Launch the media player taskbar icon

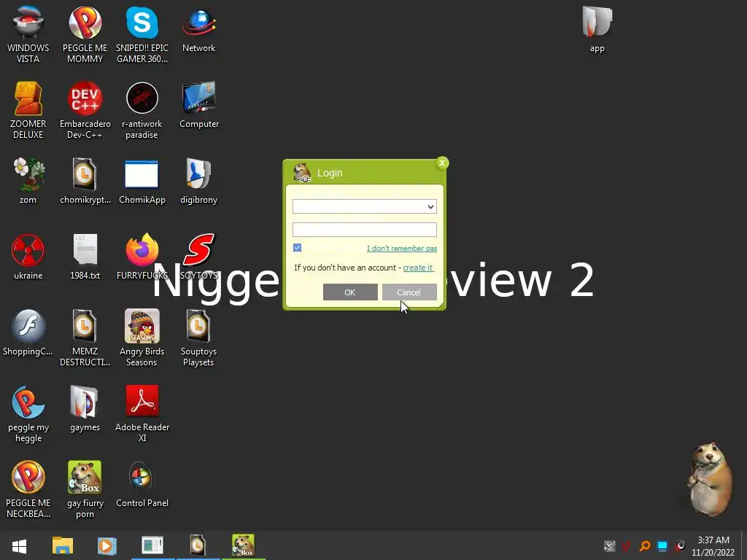(107, 545)
